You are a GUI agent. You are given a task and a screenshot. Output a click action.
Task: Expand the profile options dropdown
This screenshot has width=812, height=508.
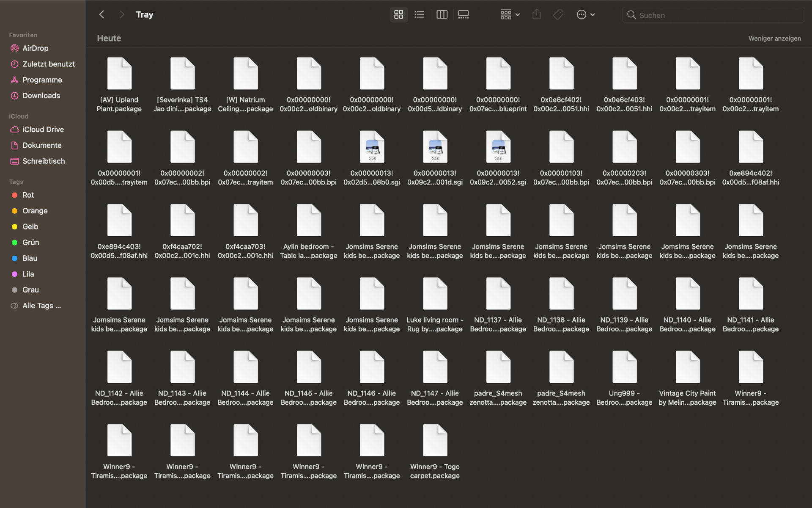585,14
